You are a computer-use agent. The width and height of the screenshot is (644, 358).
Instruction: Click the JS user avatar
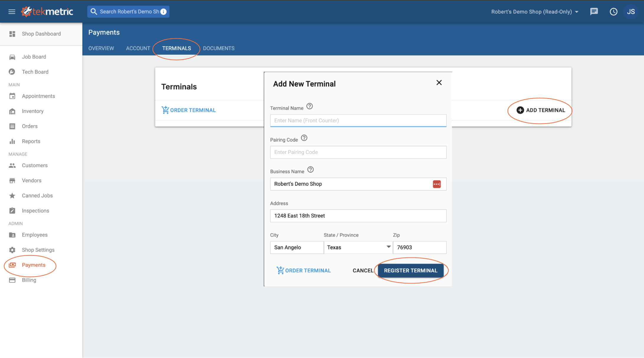point(631,12)
